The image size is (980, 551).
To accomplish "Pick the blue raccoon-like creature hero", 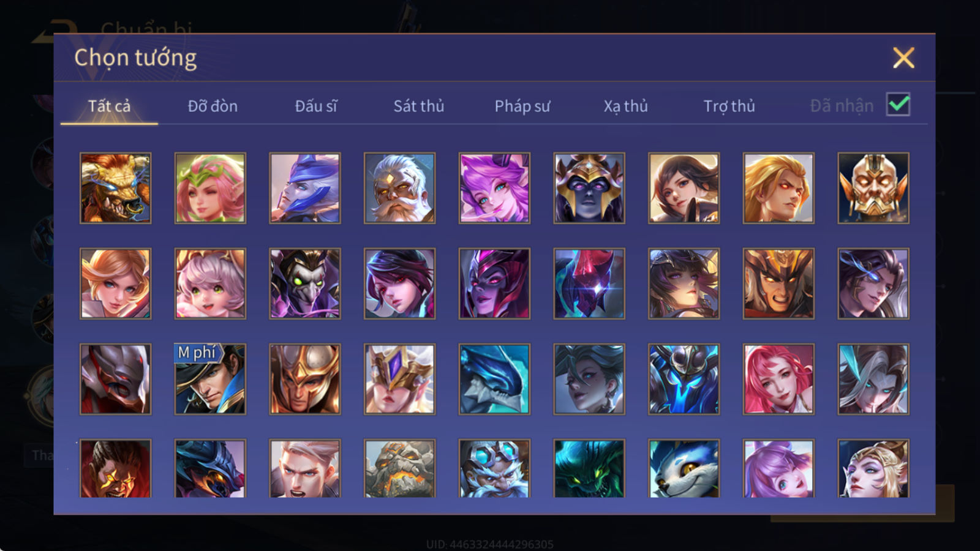I will (684, 468).
